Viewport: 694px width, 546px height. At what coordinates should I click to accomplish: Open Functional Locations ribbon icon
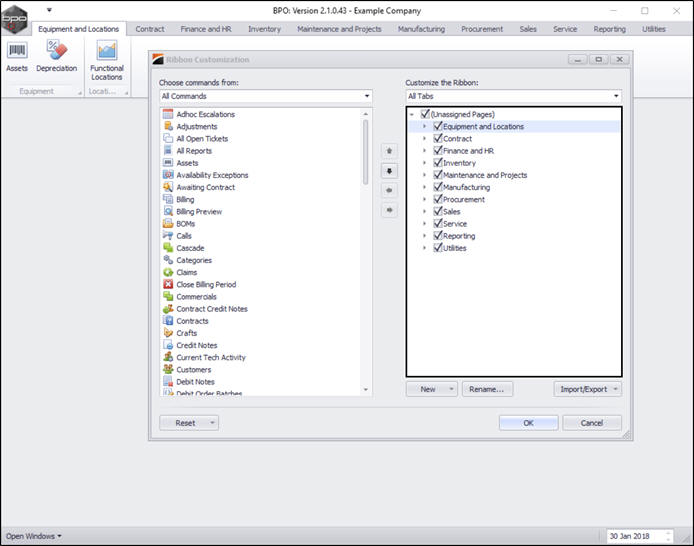(107, 61)
